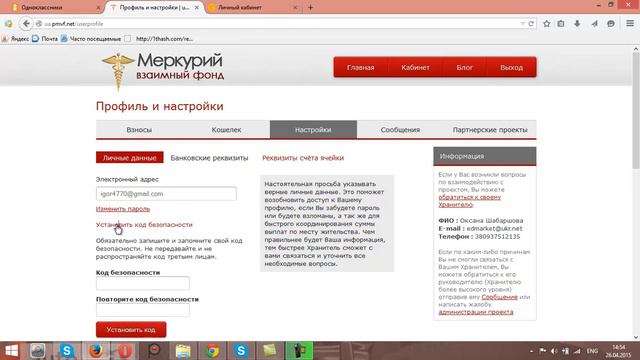This screenshot has width=640, height=360.
Task: Click the Установить код button
Action: 131,329
